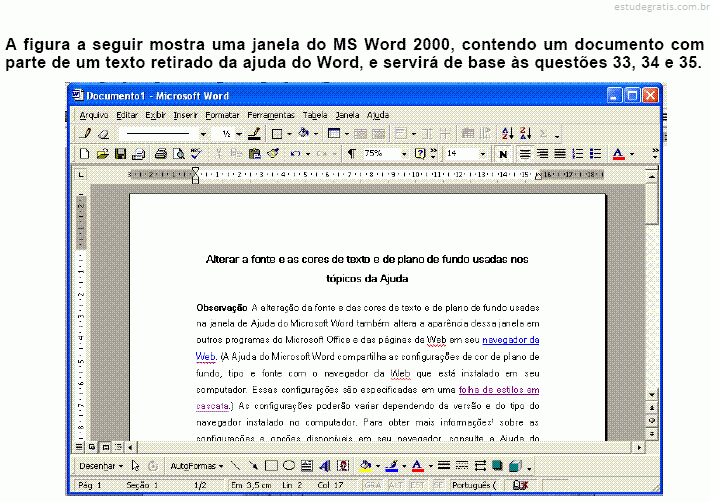This screenshot has width=711, height=502.
Task: Select the Rectangle drawing tool
Action: [x=271, y=466]
